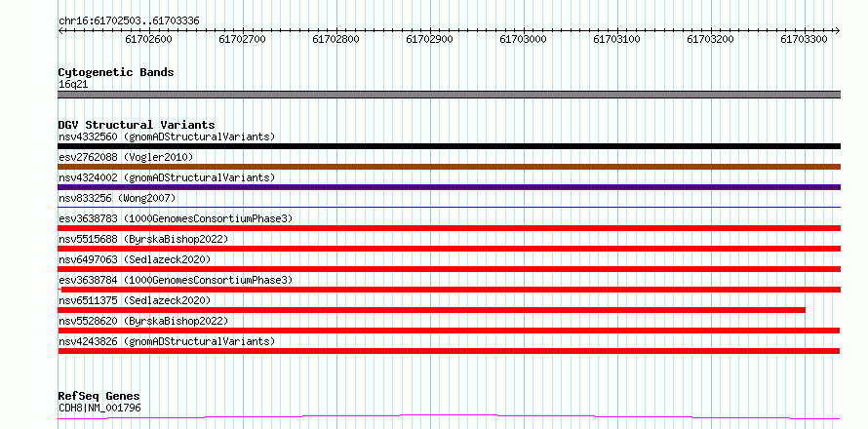Click the red nsv5515688 variant bar
This screenshot has height=429, width=868.
449,249
